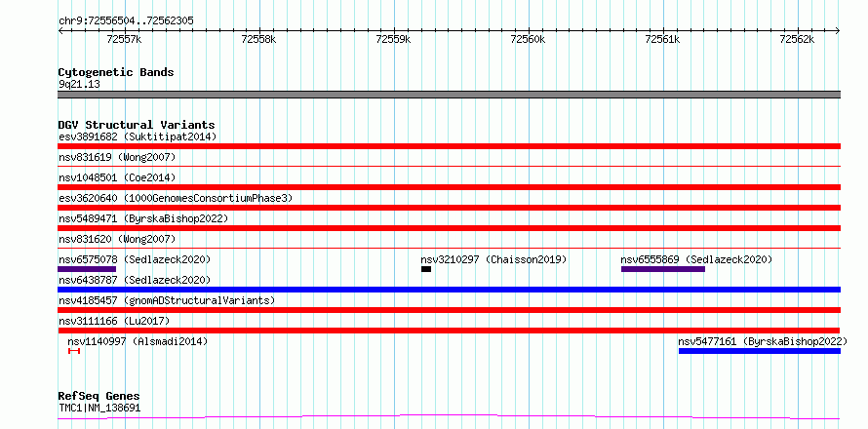Click the left arrowhead of the ruler
Viewport: 868px width, 429px height.
pos(60,30)
